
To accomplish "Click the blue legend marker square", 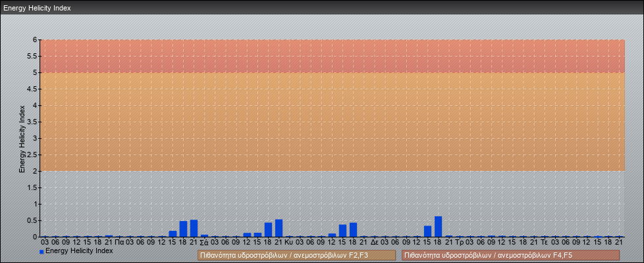I will click(x=41, y=252).
